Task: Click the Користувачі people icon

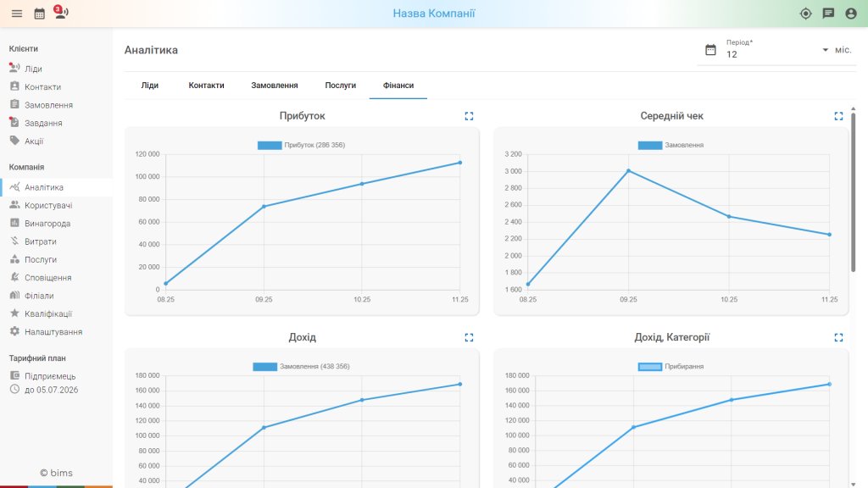Action: (x=14, y=205)
